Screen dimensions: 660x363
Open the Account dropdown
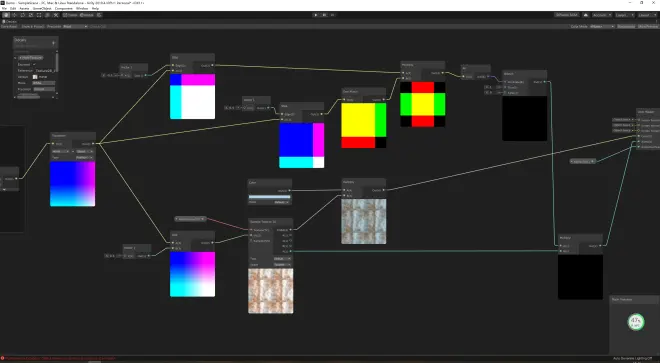(602, 15)
